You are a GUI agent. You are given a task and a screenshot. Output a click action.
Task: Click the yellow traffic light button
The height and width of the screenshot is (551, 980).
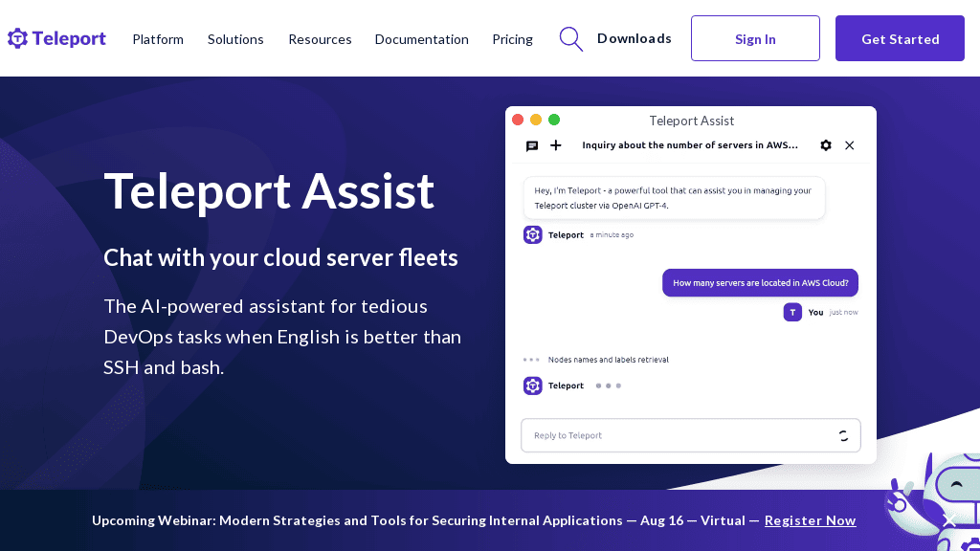(536, 120)
